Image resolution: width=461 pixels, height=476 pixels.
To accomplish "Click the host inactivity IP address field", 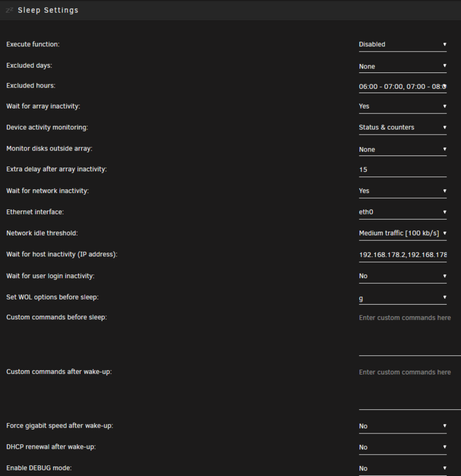I will point(403,255).
